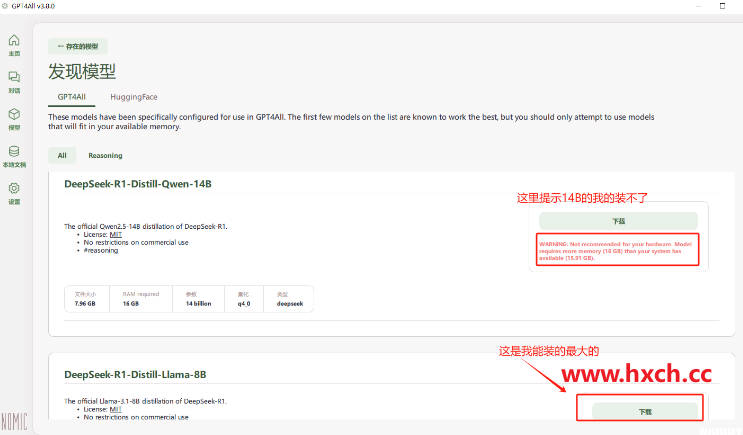Open the Models cube icon
743x435 pixels.
tap(14, 114)
